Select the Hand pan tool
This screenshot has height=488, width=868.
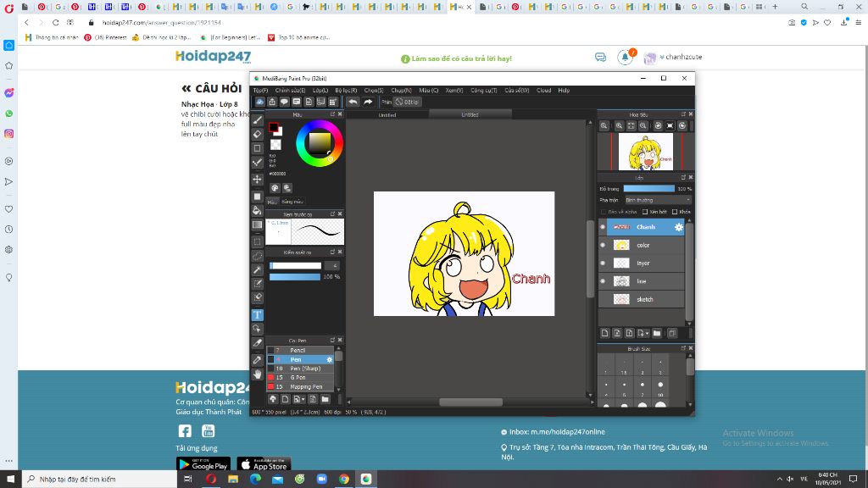pyautogui.click(x=258, y=374)
